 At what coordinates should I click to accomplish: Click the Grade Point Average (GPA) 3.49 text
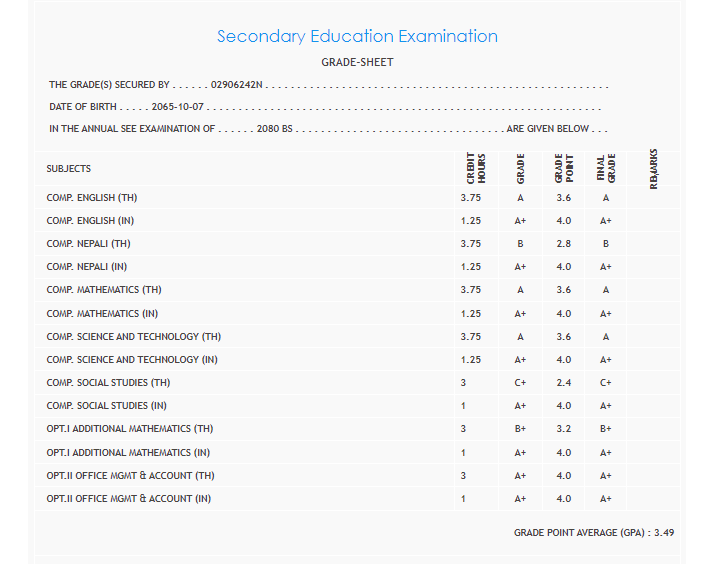tap(594, 533)
